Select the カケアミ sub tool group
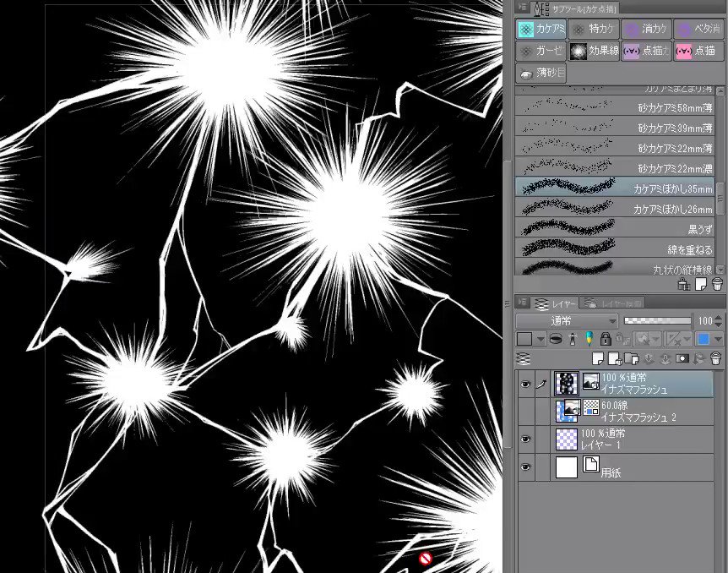 541,30
